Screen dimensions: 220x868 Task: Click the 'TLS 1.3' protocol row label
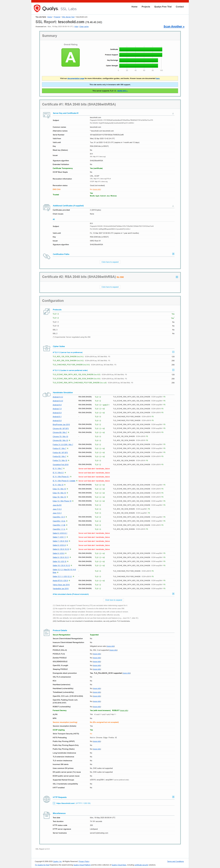[x=56, y=314]
